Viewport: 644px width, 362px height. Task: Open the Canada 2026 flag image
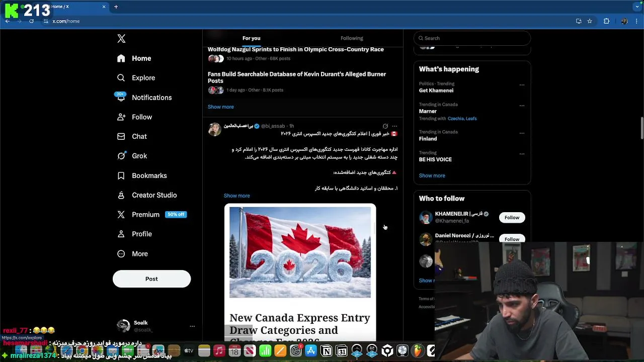click(x=300, y=252)
